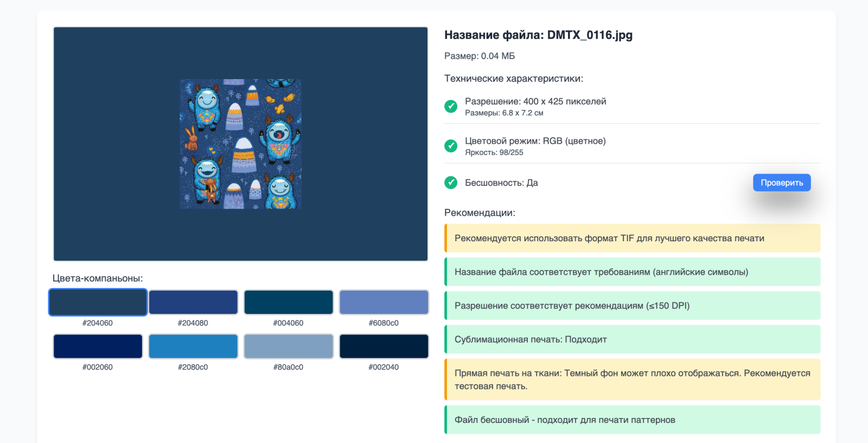Pick the #204080 companion color
868x443 pixels.
193,302
